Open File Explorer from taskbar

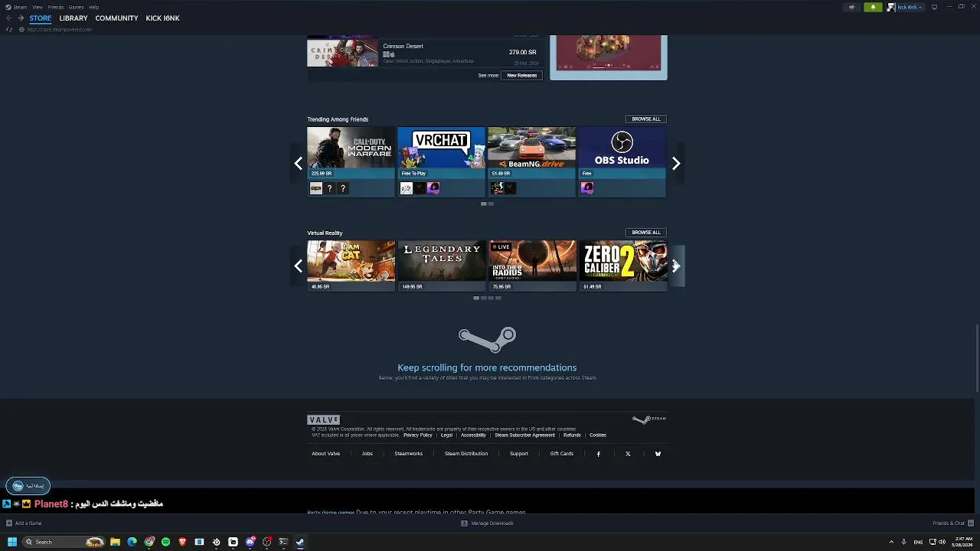pos(115,542)
